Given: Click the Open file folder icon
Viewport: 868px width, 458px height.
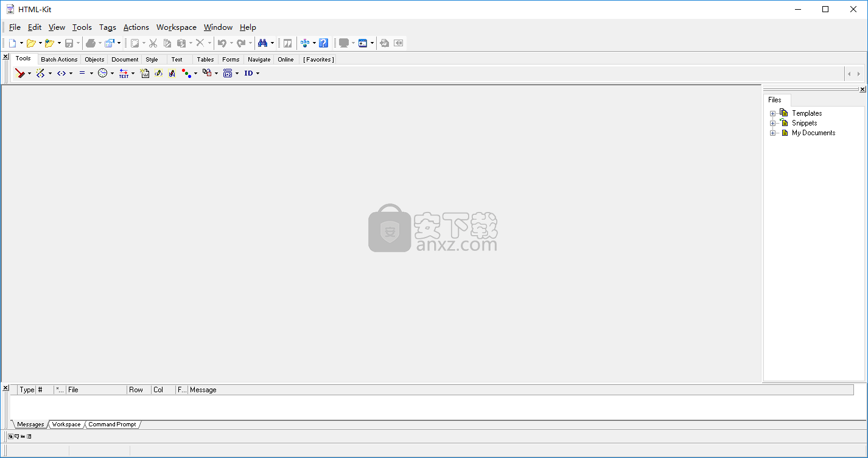Looking at the screenshot, I should tap(31, 43).
